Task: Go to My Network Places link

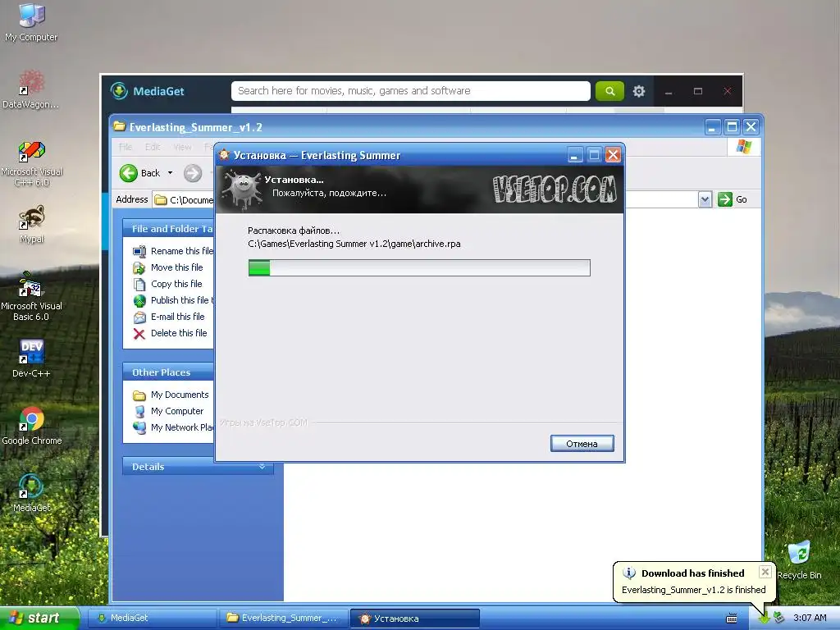Action: pyautogui.click(x=173, y=427)
